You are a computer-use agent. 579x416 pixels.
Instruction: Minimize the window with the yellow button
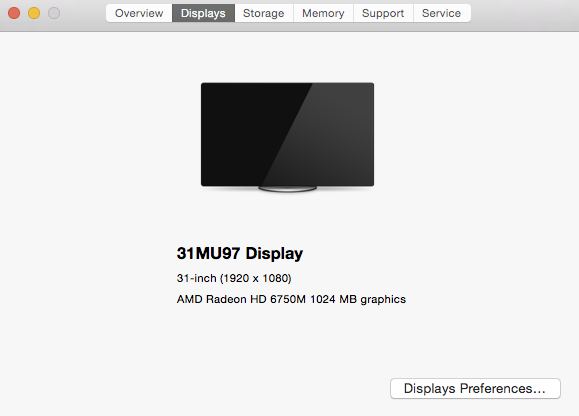point(34,13)
